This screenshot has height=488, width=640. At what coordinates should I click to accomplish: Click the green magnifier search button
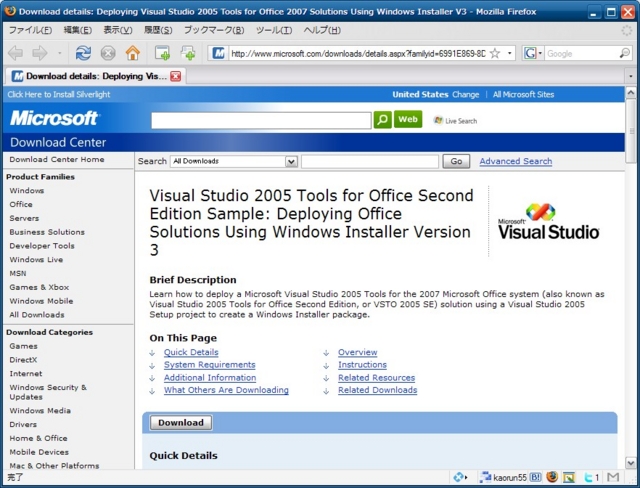coord(382,120)
